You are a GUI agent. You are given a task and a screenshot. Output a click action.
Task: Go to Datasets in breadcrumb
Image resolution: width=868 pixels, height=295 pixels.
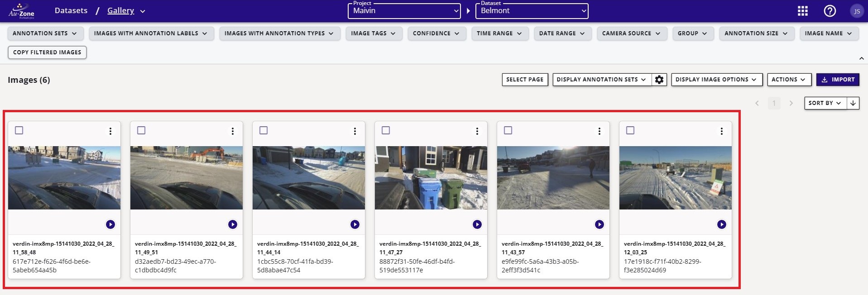(71, 10)
